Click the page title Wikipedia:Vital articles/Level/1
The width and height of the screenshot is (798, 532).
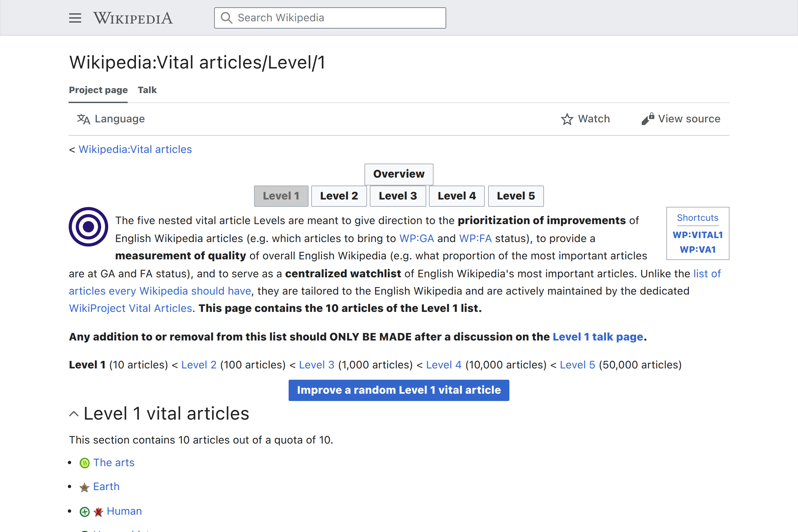[x=197, y=63]
